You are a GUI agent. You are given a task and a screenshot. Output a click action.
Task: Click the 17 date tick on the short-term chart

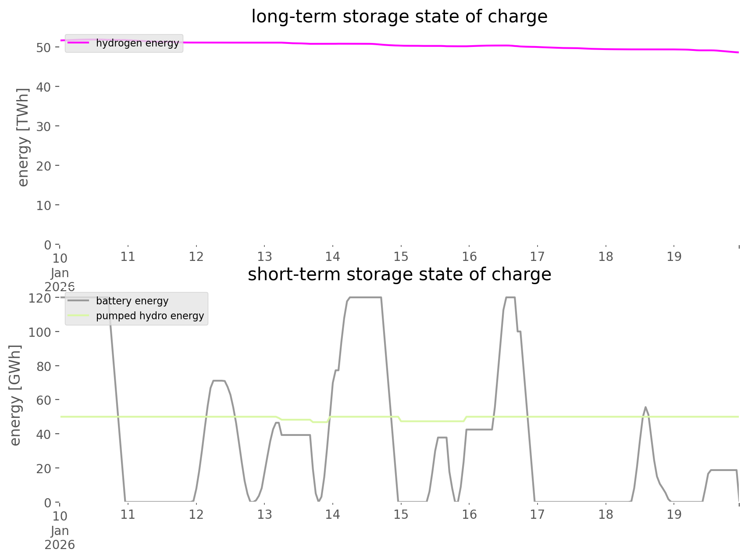537,514
